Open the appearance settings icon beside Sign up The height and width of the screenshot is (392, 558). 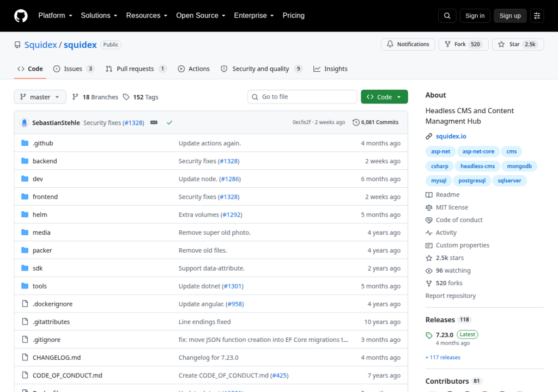point(537,16)
